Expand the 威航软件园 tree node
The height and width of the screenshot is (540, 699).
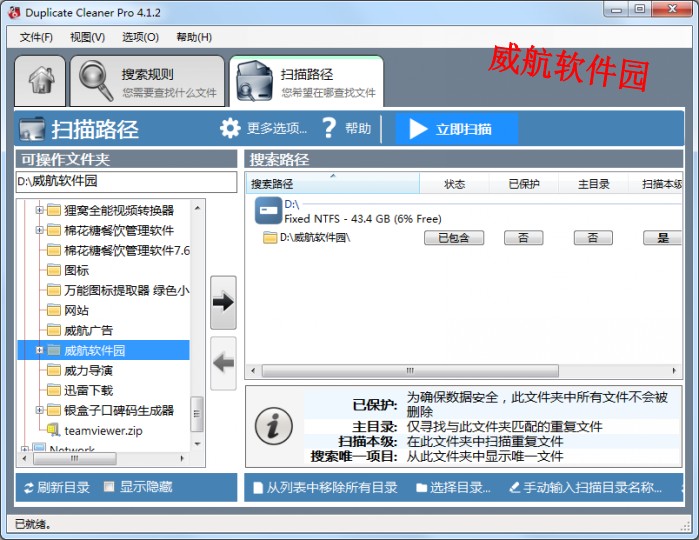click(x=39, y=350)
